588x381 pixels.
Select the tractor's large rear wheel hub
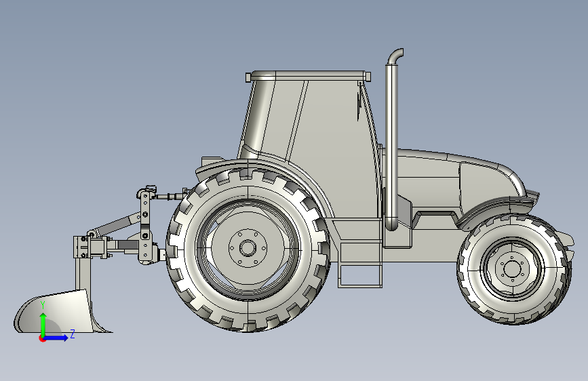(x=248, y=248)
